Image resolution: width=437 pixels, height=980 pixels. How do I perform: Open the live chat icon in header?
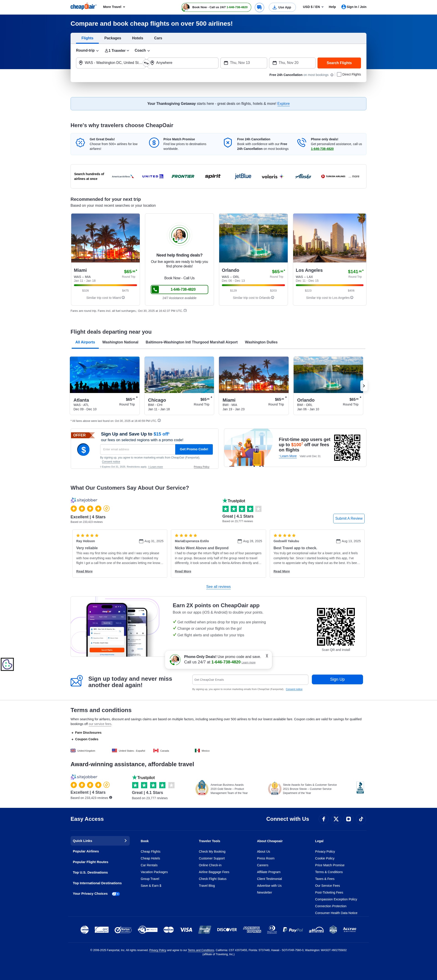259,7
